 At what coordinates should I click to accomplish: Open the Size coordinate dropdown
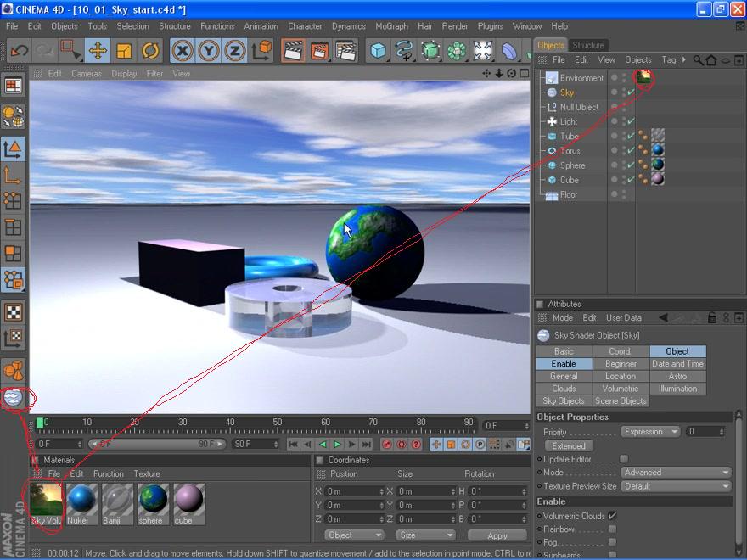[425, 535]
